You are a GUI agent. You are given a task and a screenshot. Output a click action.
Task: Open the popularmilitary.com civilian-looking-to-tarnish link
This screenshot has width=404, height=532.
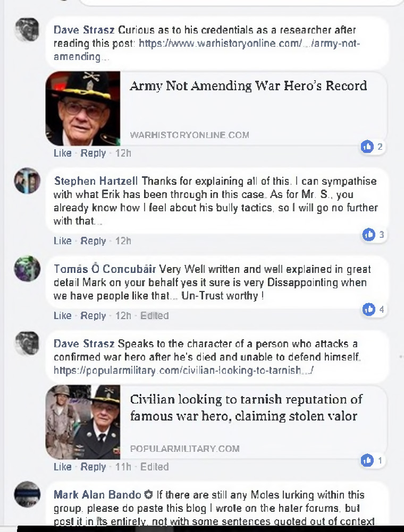[x=183, y=370]
